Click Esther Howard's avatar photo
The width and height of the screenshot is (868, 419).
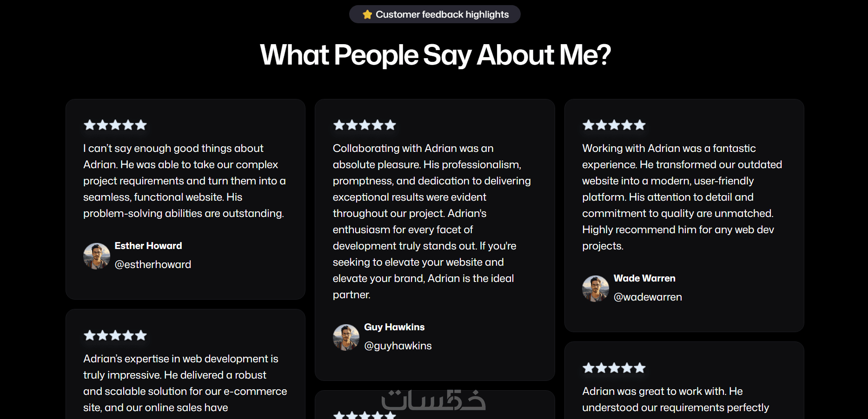pyautogui.click(x=97, y=256)
